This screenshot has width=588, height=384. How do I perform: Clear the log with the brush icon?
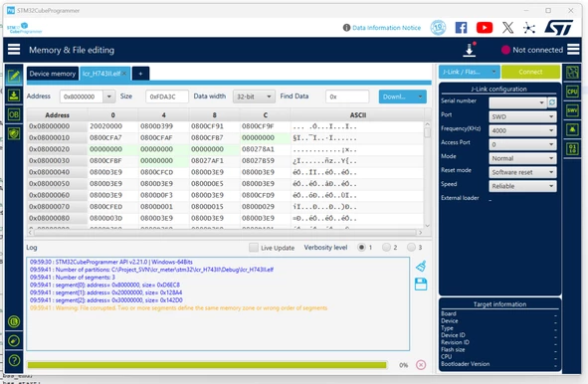421,266
